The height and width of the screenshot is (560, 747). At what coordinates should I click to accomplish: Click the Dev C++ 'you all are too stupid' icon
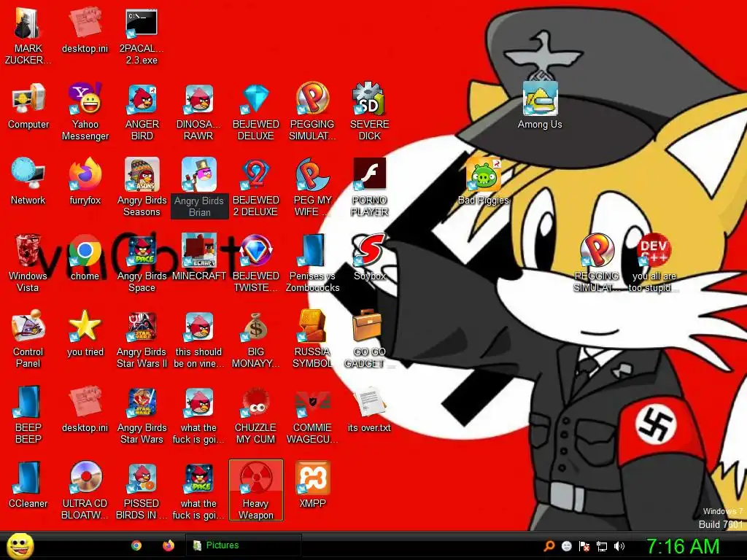tap(654, 262)
